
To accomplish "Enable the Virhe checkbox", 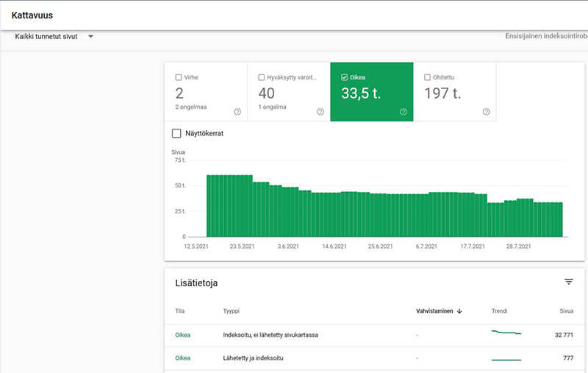I will 179,77.
